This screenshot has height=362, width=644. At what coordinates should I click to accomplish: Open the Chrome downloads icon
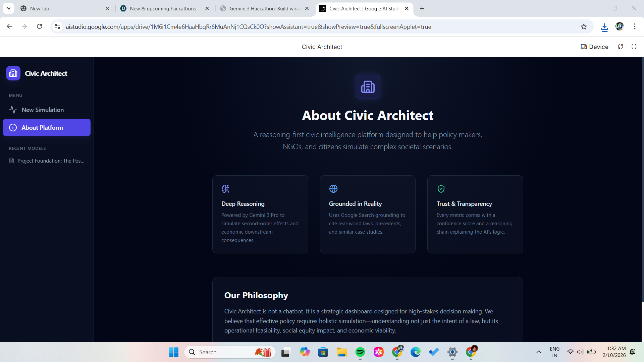point(604,27)
